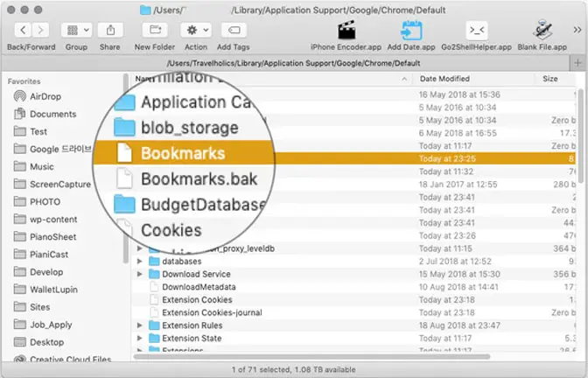Screen dimensions: 588x378
Task: Expand the Extension State folder
Action: click(x=139, y=339)
